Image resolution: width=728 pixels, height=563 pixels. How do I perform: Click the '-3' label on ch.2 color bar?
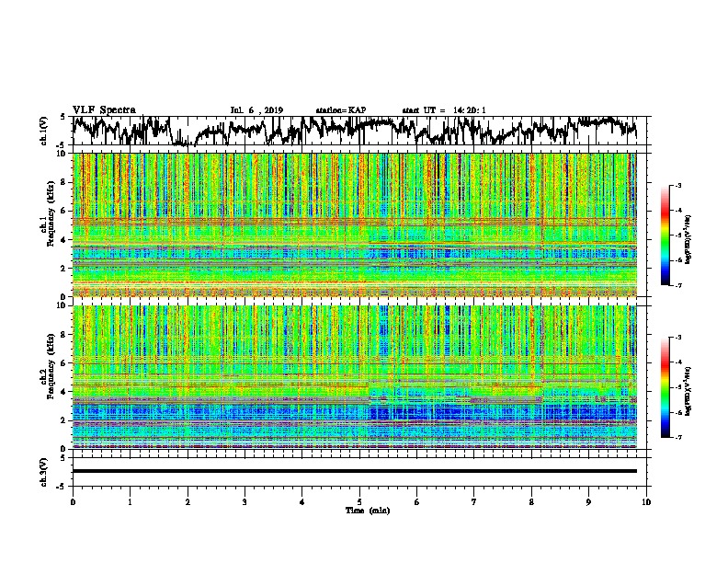tap(678, 338)
